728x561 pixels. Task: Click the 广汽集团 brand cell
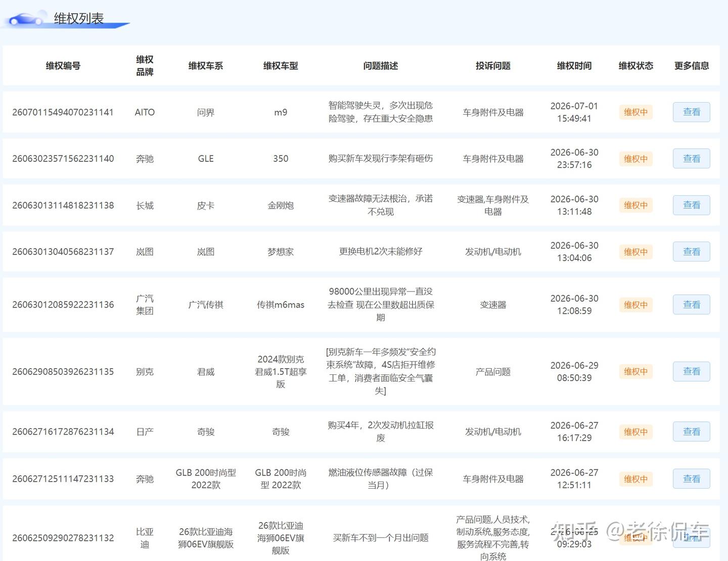click(x=145, y=305)
